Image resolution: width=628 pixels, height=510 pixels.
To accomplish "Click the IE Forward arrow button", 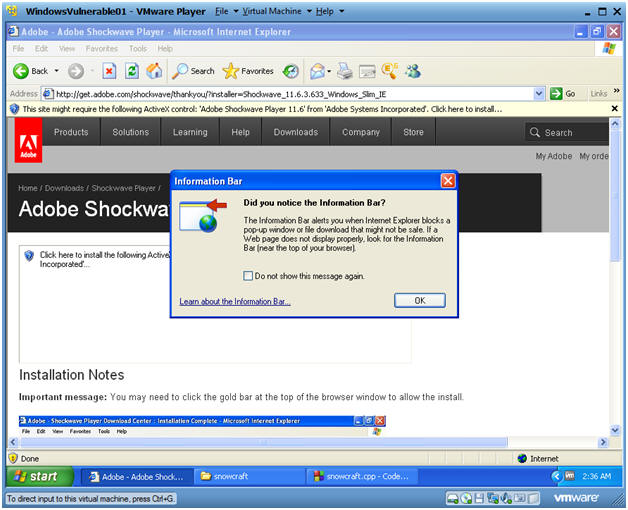I will (x=76, y=71).
